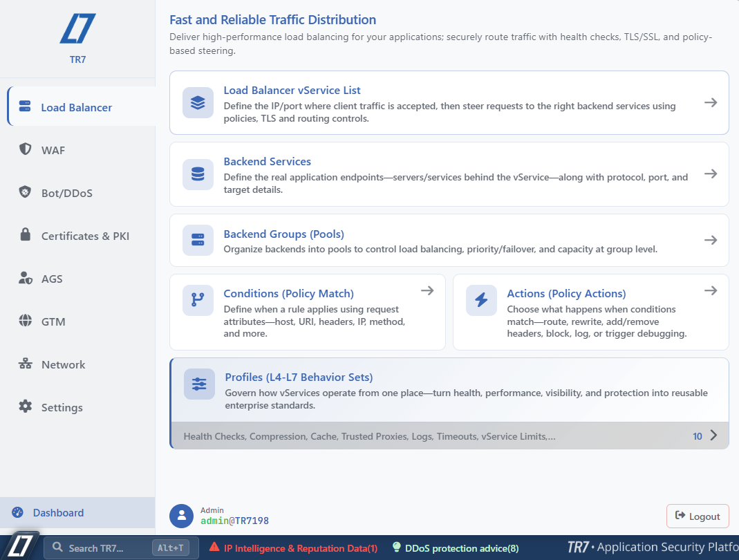Click the Bot/DDoS shield icon
739x560 pixels.
[x=25, y=192]
